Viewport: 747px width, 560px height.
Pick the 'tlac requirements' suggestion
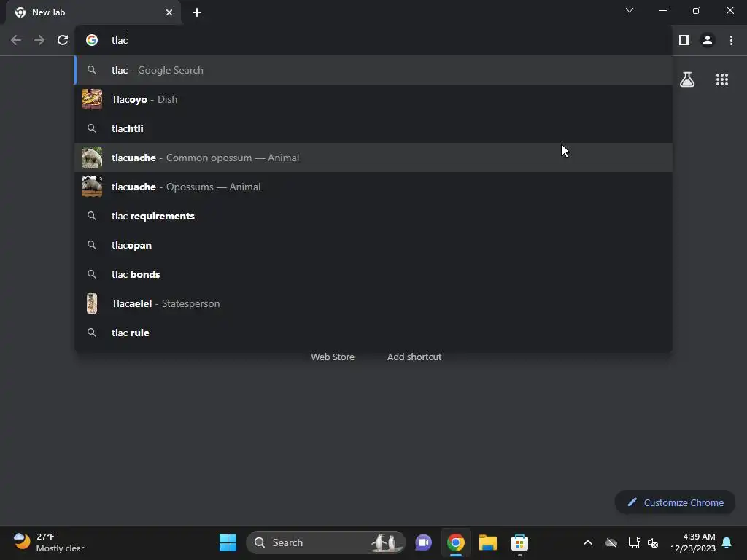point(373,216)
